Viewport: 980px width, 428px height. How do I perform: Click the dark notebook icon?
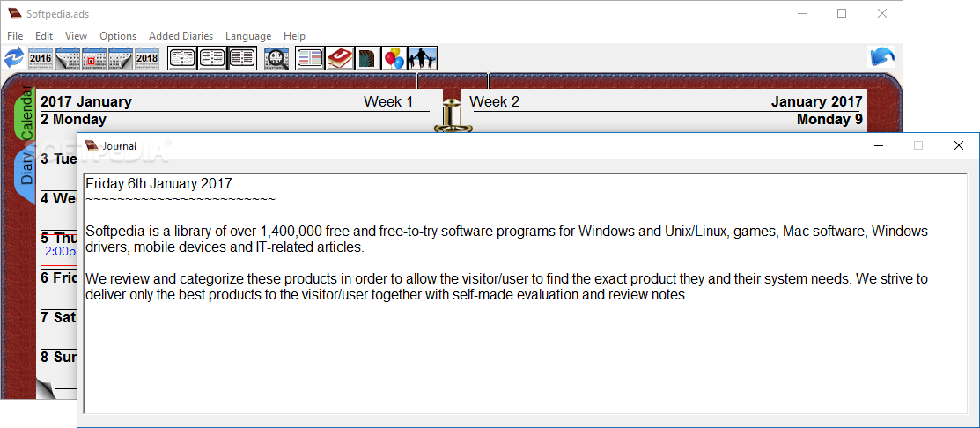click(367, 58)
